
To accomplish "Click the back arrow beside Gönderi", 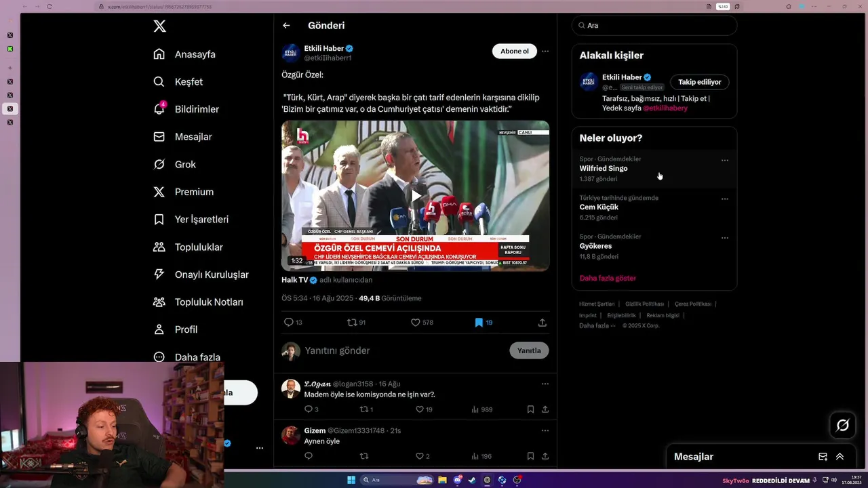I will (x=286, y=26).
